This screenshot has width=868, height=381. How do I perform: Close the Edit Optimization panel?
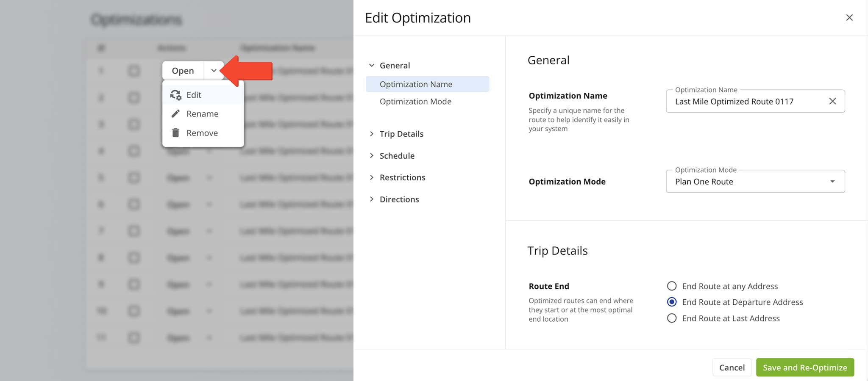click(849, 18)
